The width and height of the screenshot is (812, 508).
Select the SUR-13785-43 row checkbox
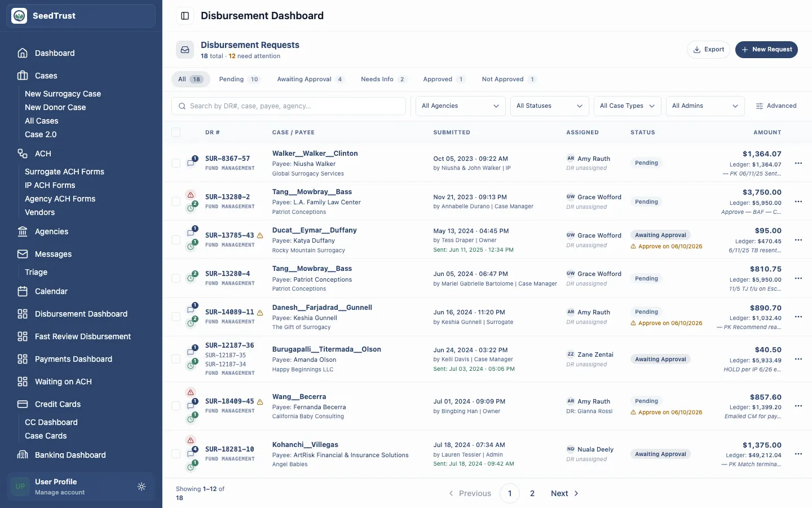(176, 240)
